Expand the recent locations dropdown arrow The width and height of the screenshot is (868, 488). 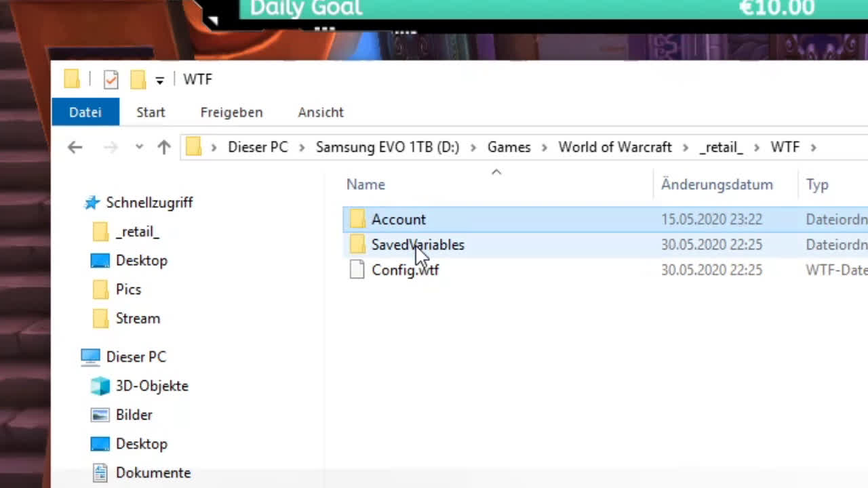[139, 147]
